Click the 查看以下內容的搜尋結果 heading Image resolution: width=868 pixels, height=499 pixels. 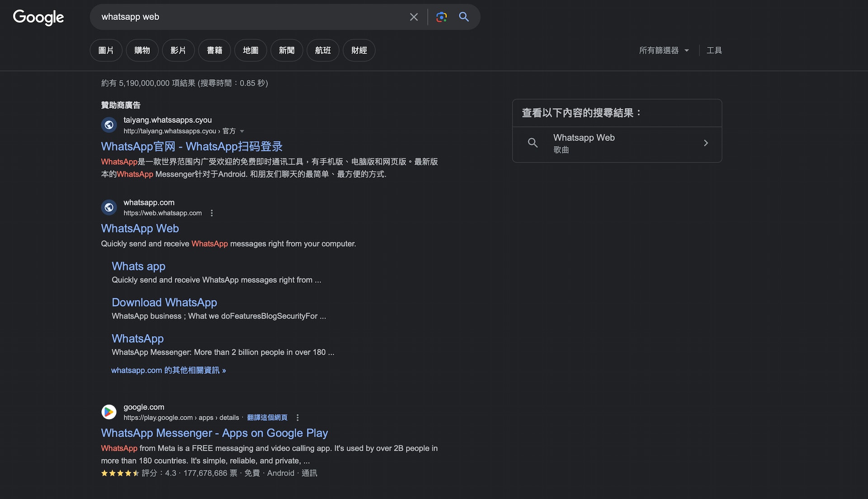[x=581, y=113]
